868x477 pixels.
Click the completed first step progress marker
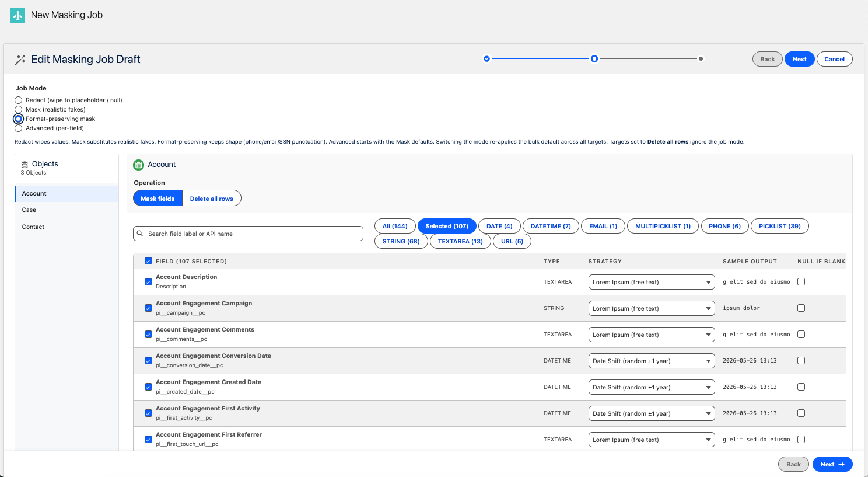tap(487, 59)
